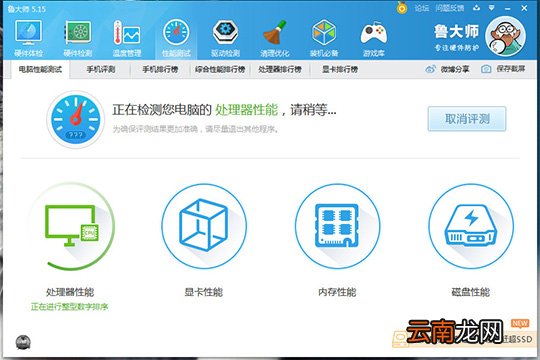Close the 鲁大师 window
540x360 pixels.
point(524,8)
